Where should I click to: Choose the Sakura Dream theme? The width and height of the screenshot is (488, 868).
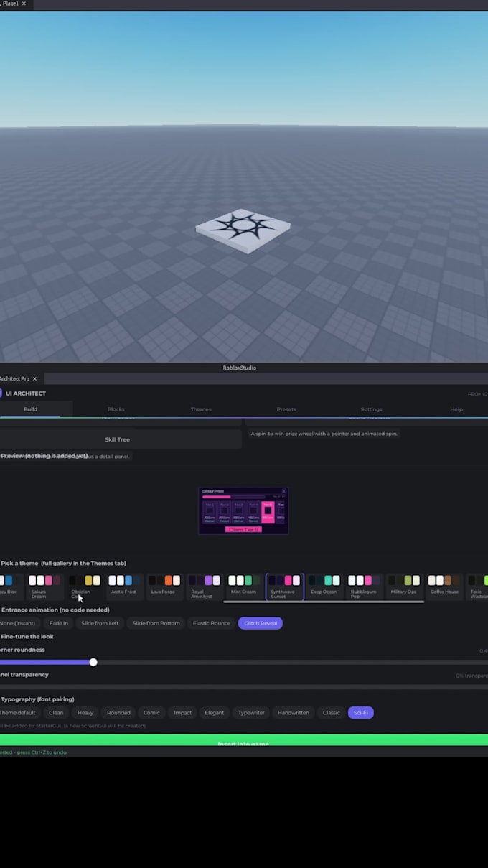click(45, 586)
